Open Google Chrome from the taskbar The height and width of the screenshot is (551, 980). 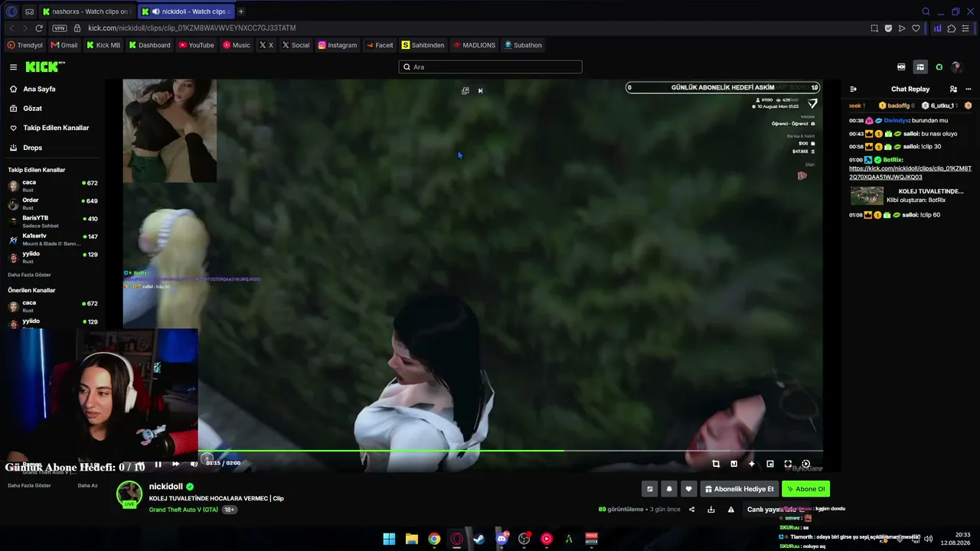pos(434,539)
